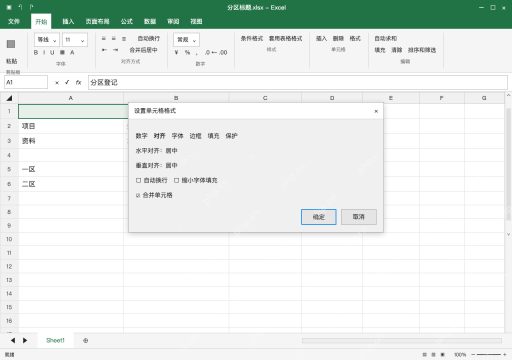Open the 文件 menu tab
This screenshot has height=360, width=512.
tap(14, 22)
